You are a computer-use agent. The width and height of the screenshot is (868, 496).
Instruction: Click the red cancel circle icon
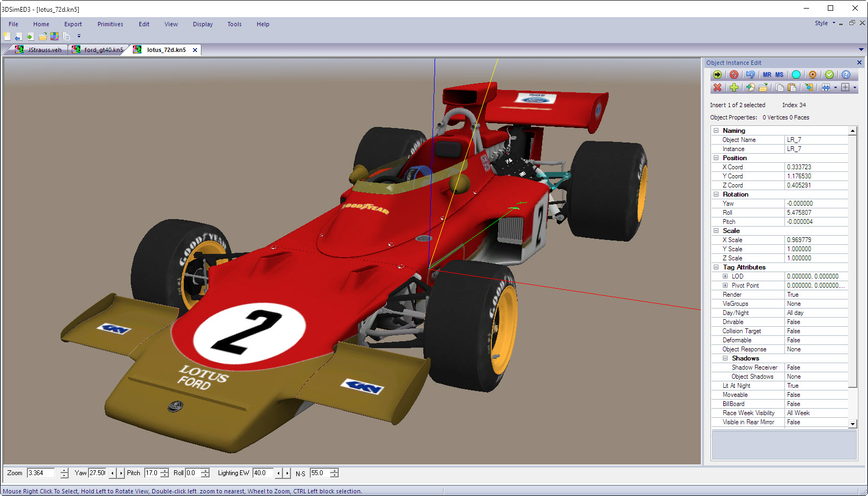pyautogui.click(x=734, y=74)
